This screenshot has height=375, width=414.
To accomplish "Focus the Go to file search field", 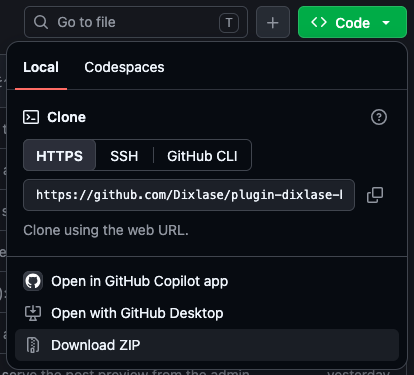I will pos(136,22).
